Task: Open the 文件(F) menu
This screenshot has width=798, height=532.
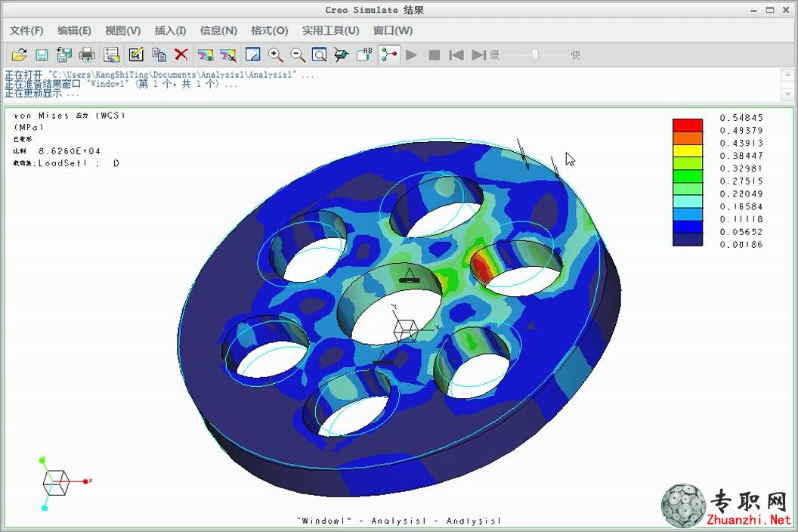Action: pyautogui.click(x=26, y=30)
